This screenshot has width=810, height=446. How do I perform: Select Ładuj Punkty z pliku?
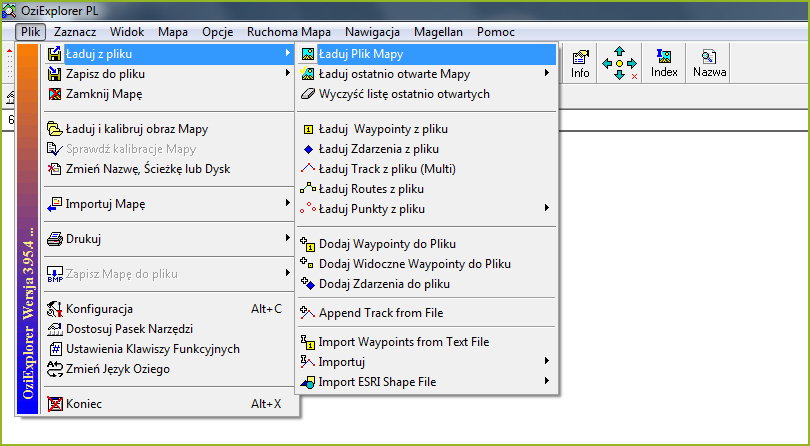[x=426, y=209]
